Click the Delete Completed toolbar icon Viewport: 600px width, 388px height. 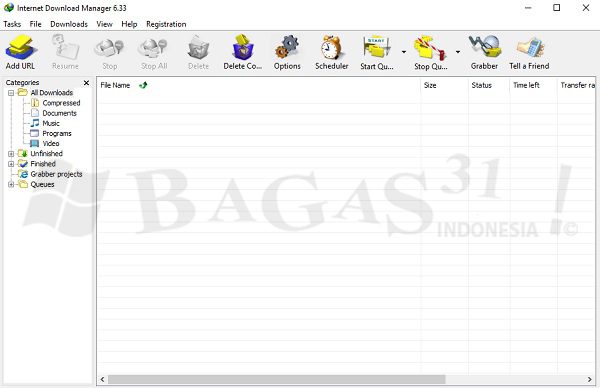click(x=243, y=47)
